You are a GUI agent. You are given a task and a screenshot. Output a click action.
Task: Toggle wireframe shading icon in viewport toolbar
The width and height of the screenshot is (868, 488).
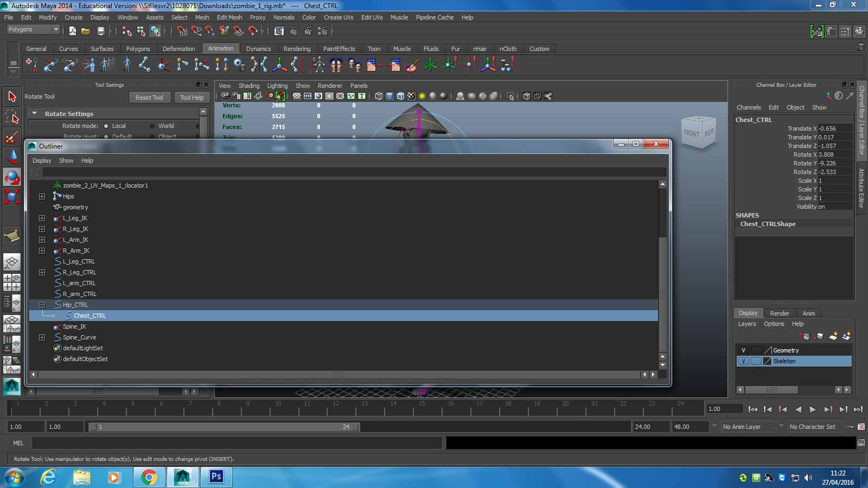pyautogui.click(x=379, y=96)
